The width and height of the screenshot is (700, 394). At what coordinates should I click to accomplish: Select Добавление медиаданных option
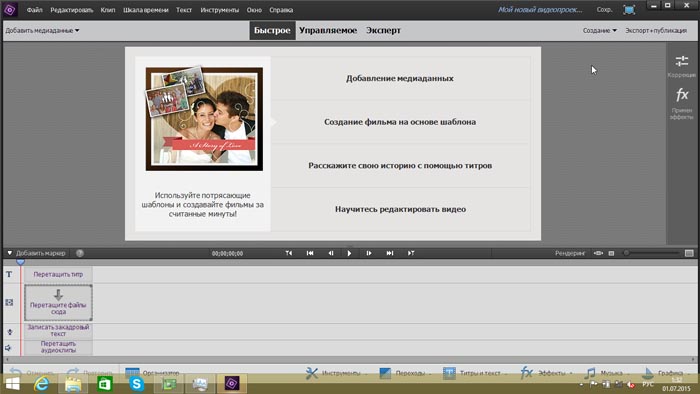(400, 78)
